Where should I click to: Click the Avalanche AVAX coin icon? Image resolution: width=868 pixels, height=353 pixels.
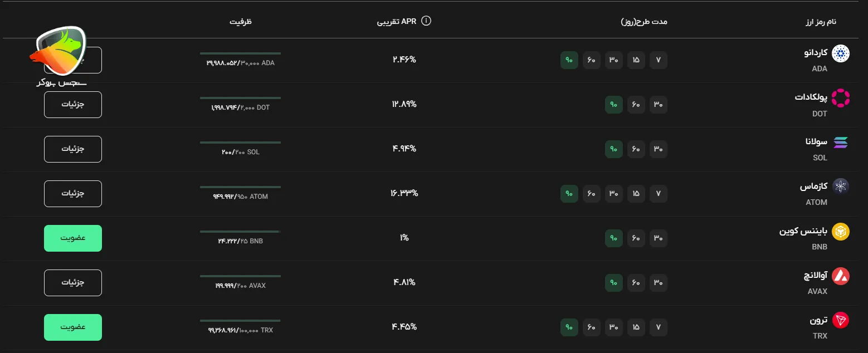[840, 276]
